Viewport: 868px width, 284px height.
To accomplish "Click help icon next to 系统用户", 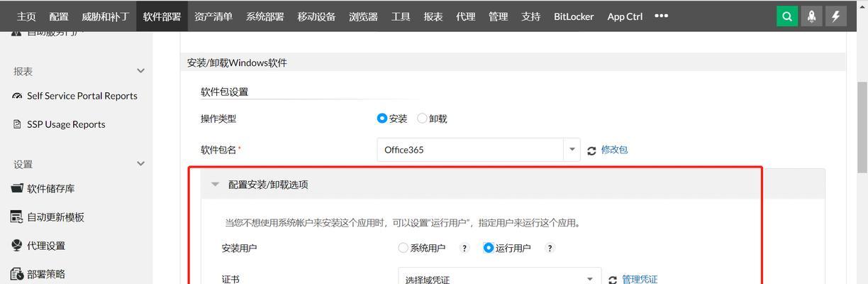I will (x=464, y=248).
